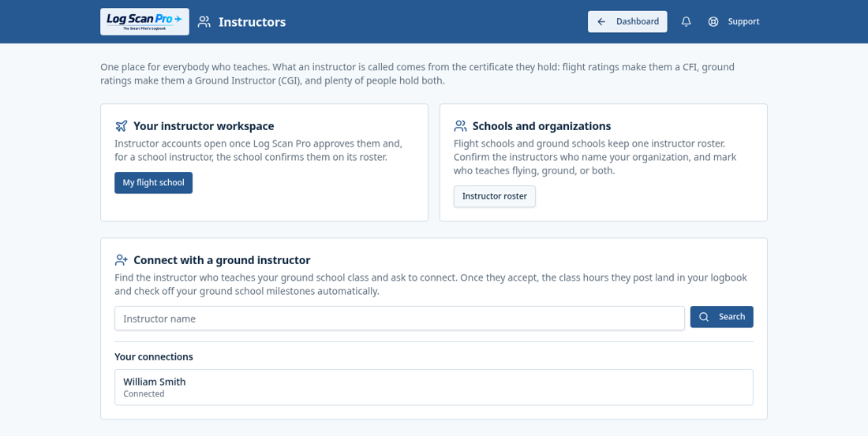The height and width of the screenshot is (436, 868).
Task: Click the airplane icon beside Your instructor workspace
Action: (x=122, y=126)
